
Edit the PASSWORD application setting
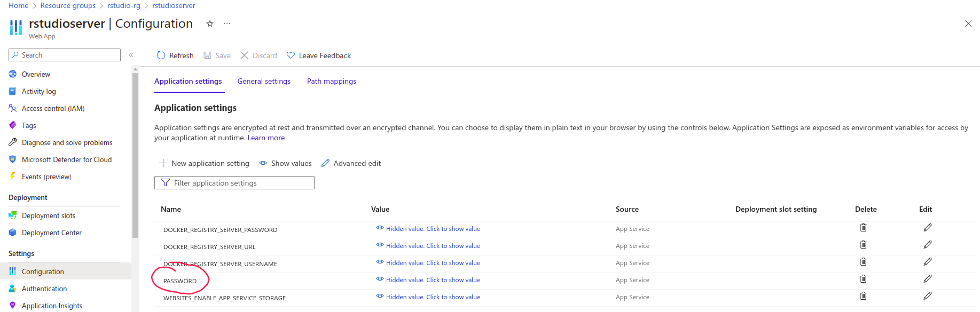pyautogui.click(x=928, y=279)
